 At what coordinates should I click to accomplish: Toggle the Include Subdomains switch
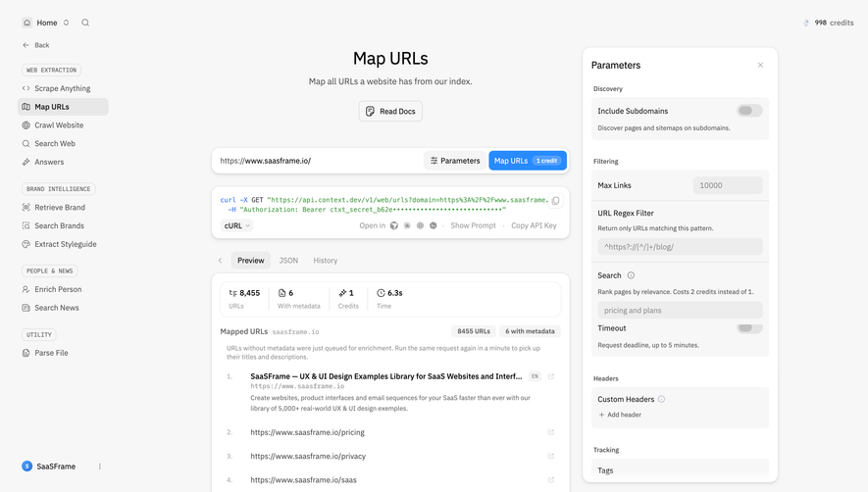pyautogui.click(x=749, y=111)
